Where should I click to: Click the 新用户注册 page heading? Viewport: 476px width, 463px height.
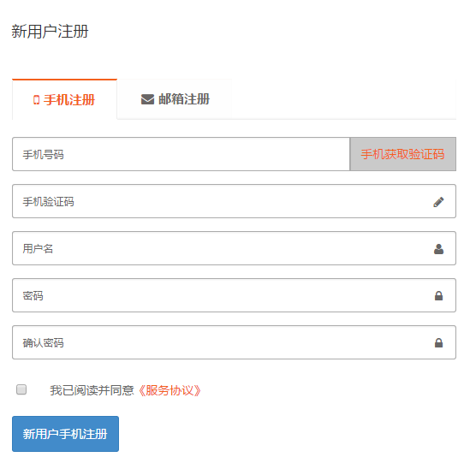click(x=50, y=32)
